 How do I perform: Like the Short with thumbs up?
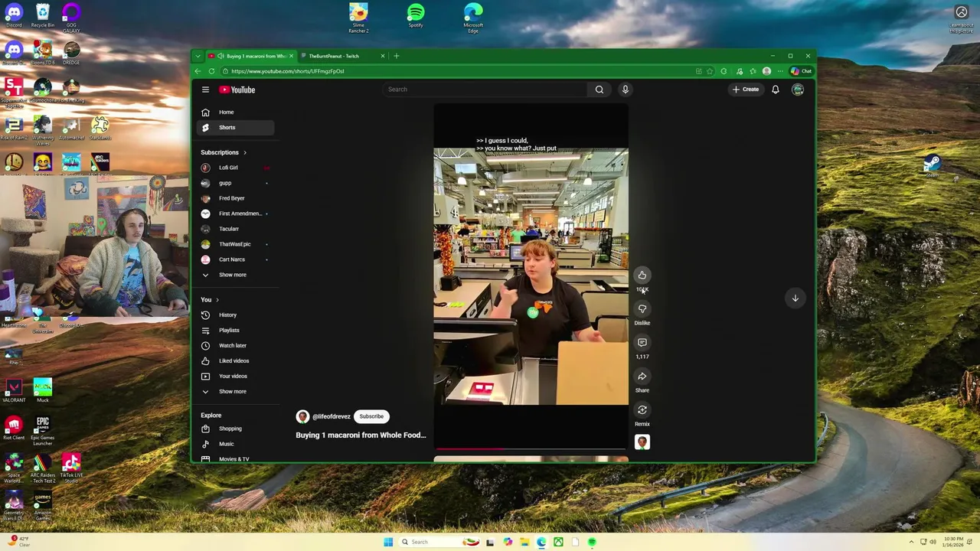pyautogui.click(x=642, y=275)
